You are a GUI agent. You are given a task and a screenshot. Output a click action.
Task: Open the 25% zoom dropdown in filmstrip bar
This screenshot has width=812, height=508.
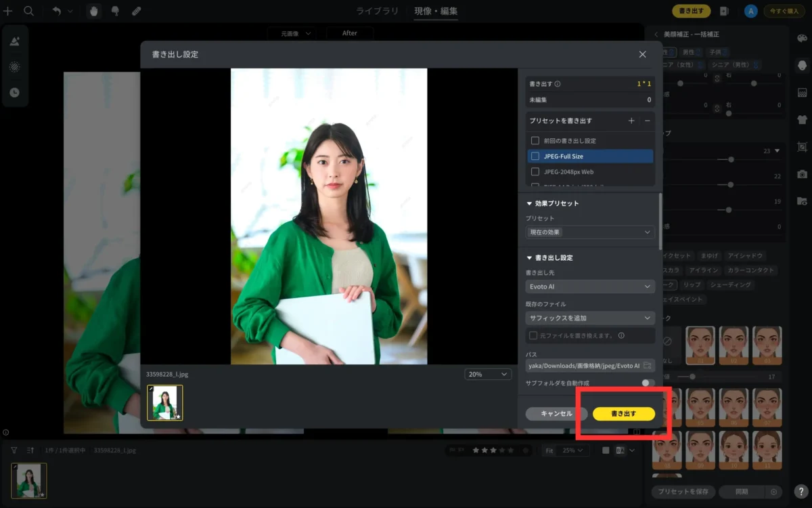574,450
